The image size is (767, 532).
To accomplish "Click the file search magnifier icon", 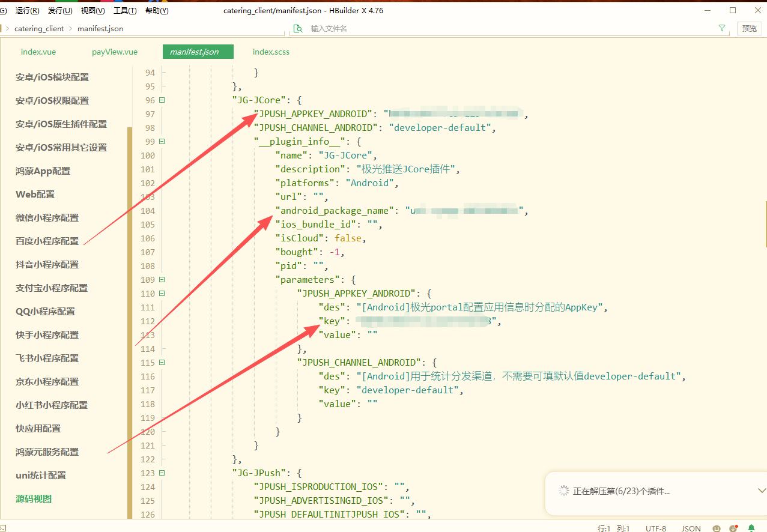I will (297, 28).
